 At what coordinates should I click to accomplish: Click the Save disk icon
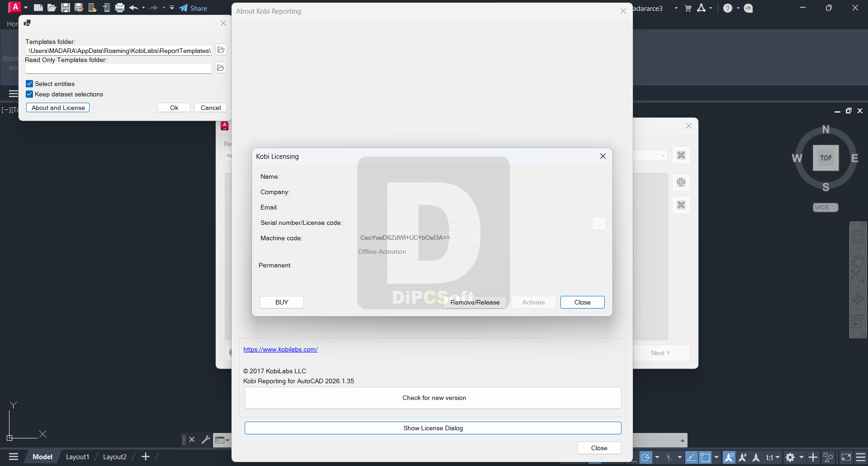[66, 8]
